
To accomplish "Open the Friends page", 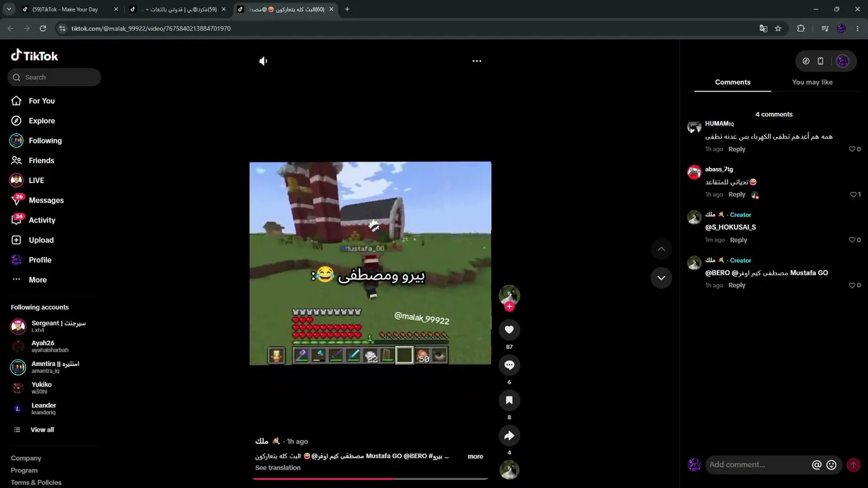I will (x=41, y=161).
